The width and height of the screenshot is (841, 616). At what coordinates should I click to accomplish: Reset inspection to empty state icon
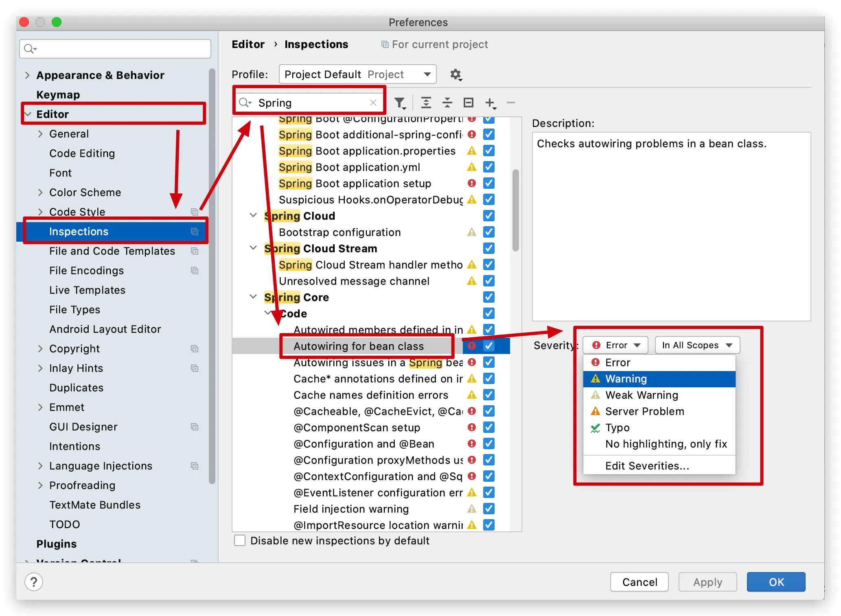(469, 103)
